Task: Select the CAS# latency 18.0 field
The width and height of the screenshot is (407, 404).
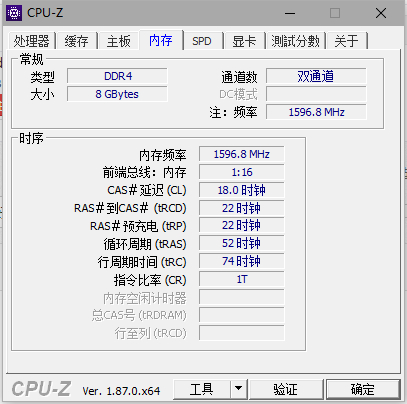Action: [x=242, y=190]
